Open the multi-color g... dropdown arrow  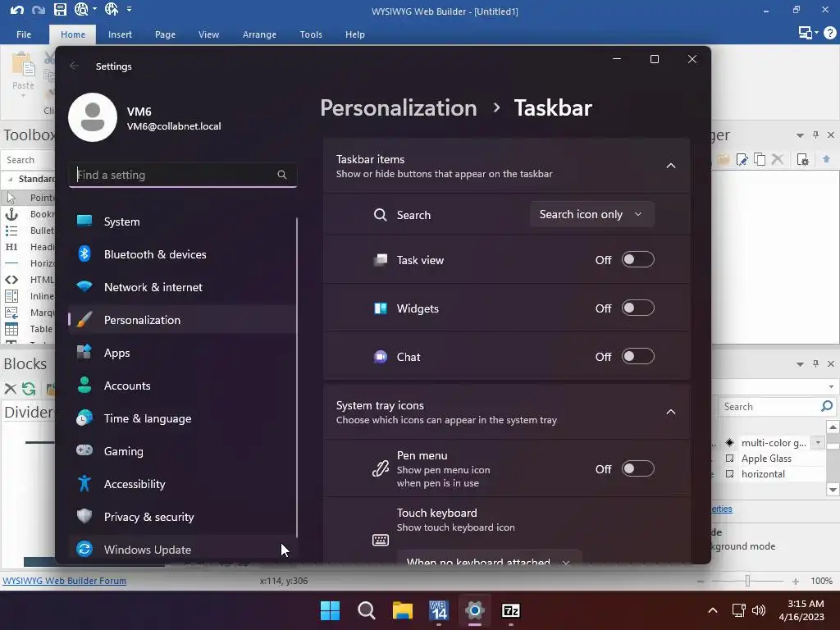click(x=818, y=442)
